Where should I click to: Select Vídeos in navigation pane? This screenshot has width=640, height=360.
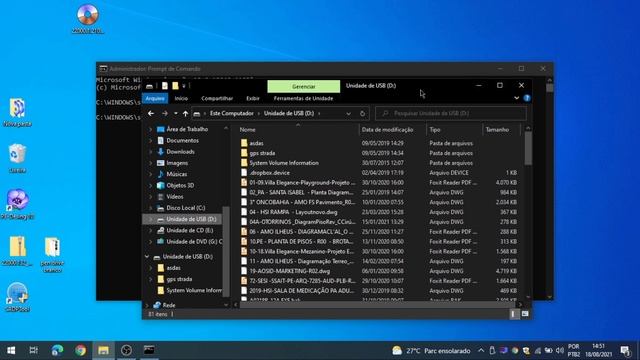click(x=174, y=197)
